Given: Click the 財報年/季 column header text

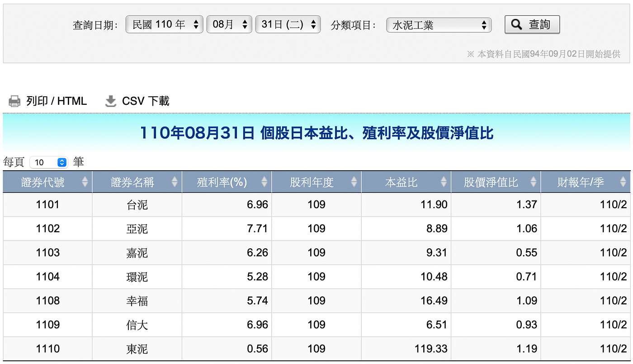Looking at the screenshot, I should 581,182.
